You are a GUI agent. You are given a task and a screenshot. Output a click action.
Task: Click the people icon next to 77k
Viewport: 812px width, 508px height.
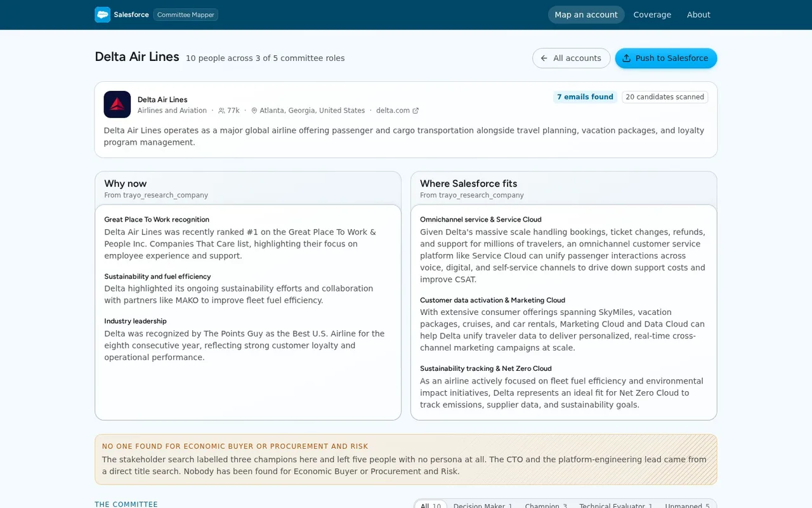pos(221,110)
